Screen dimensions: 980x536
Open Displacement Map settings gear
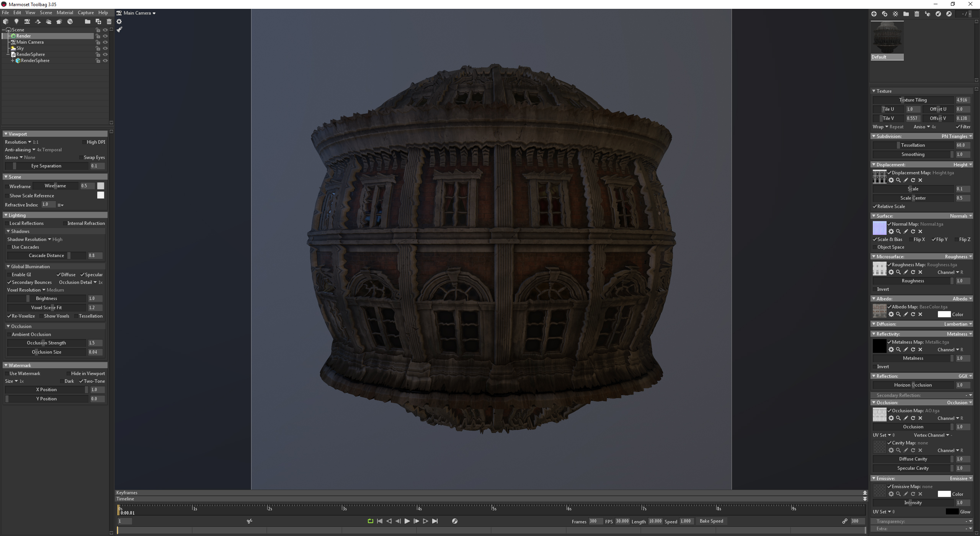pos(891,180)
